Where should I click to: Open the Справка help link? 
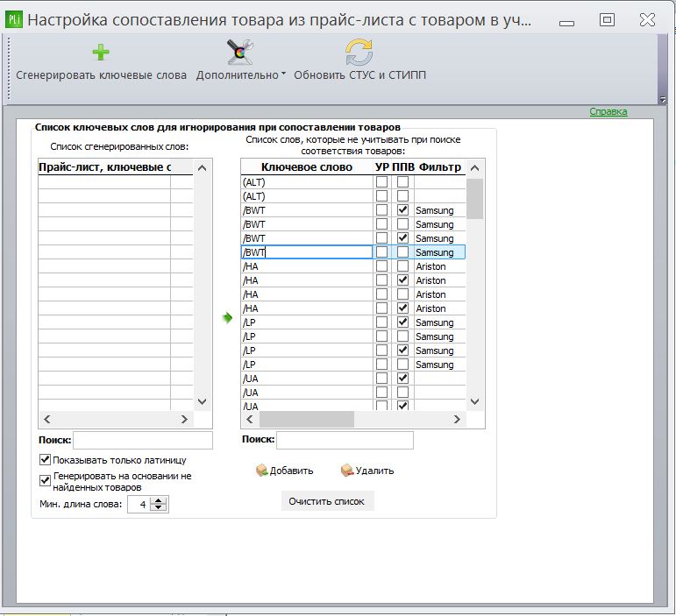pos(608,111)
